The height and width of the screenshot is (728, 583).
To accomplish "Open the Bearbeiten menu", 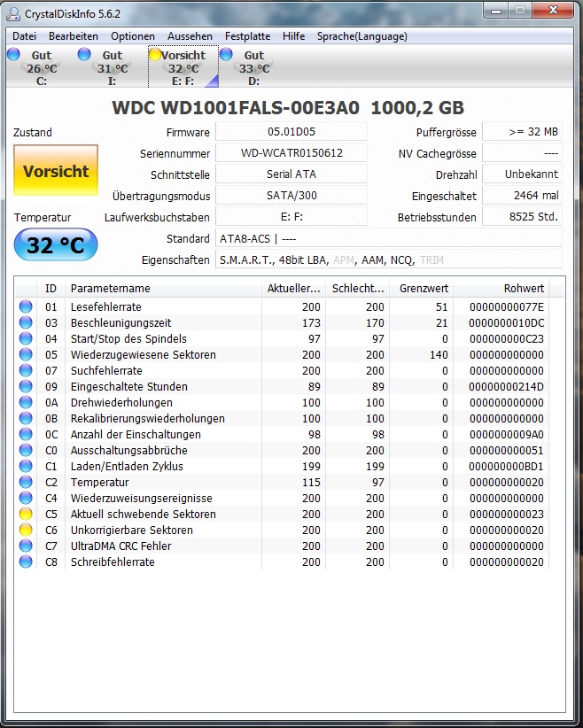I will (74, 36).
